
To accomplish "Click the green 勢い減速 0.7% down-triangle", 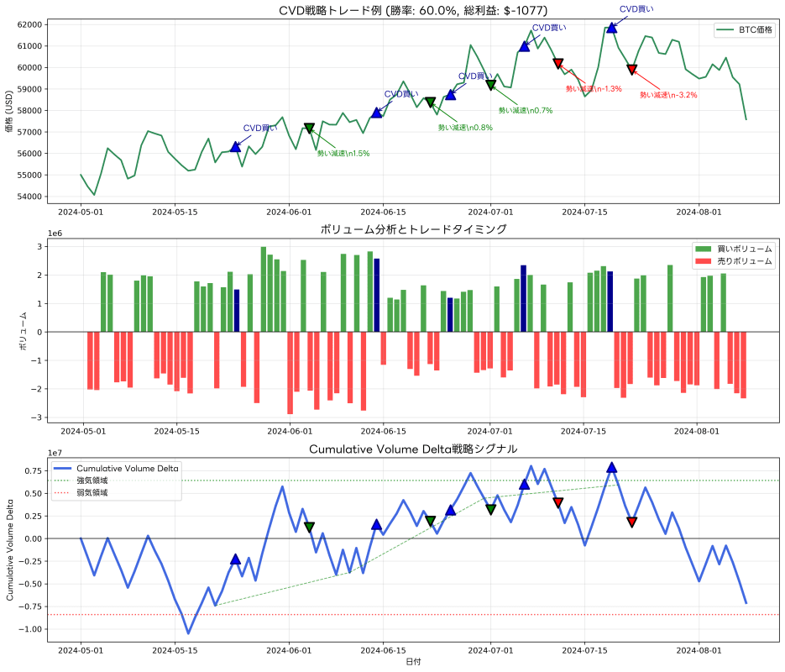I will [489, 84].
